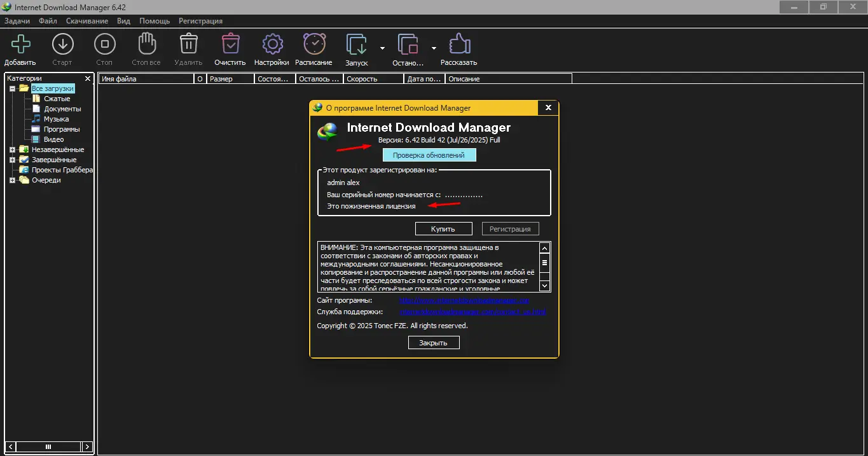This screenshot has height=456, width=868.
Task: Open dropdown arrow next to Остановить queue
Action: pyautogui.click(x=434, y=48)
